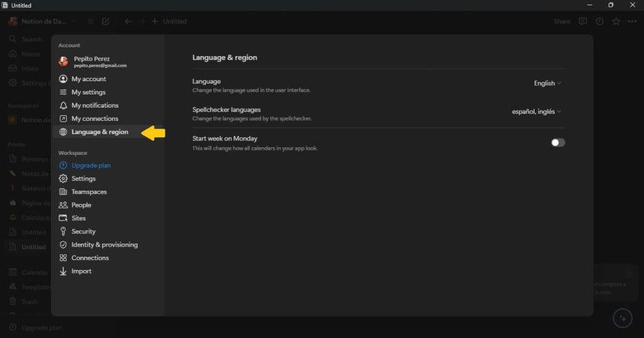This screenshot has width=644, height=338.
Task: Click the back navigation arrow
Action: [128, 21]
